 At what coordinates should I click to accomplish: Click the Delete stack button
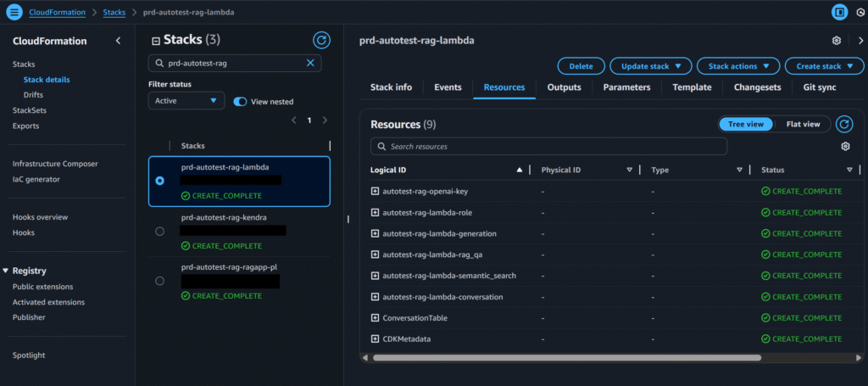[x=581, y=66]
